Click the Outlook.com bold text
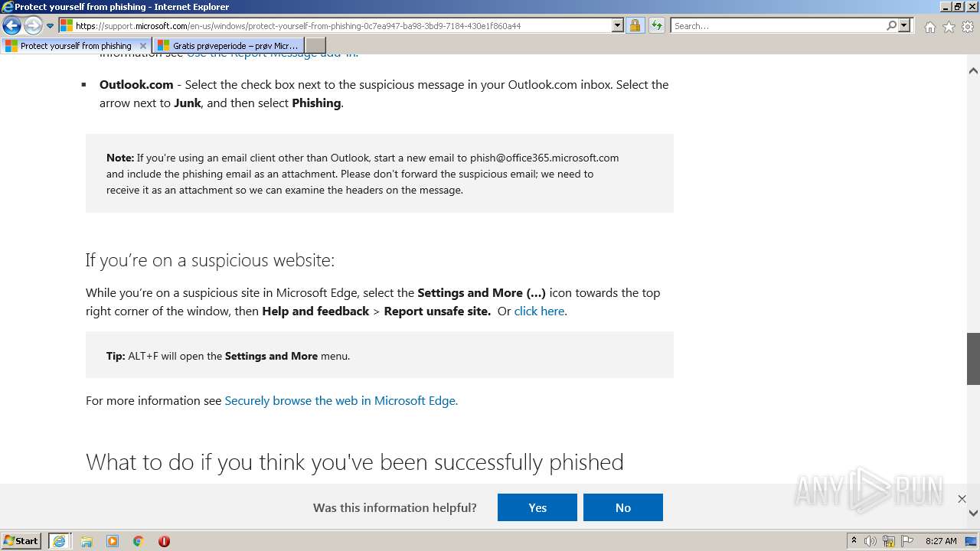The width and height of the screenshot is (980, 551). point(136,84)
